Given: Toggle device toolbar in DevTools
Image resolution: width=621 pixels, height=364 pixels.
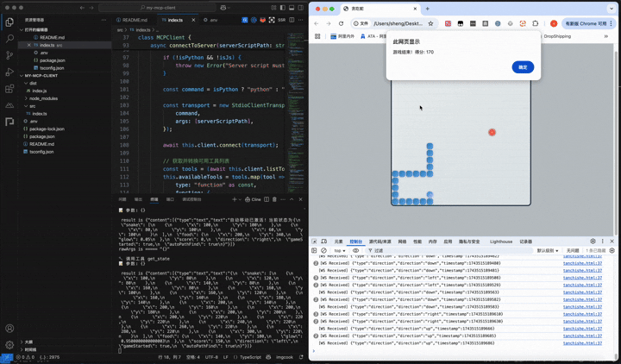Looking at the screenshot, I should coord(324,242).
